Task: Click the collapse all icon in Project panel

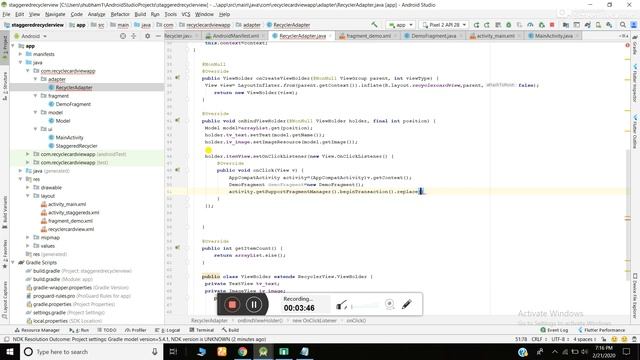Action: point(133,36)
